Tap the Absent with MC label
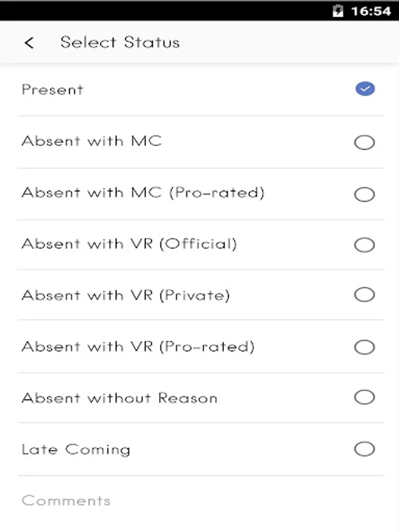 pyautogui.click(x=92, y=141)
